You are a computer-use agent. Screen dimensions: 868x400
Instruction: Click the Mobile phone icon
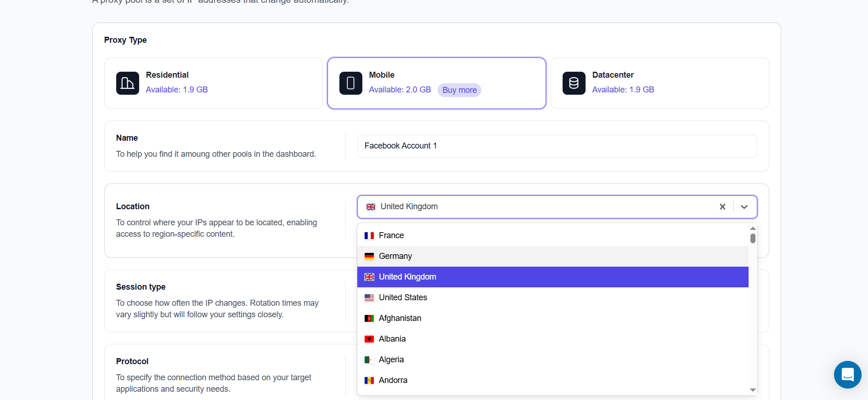coord(350,83)
